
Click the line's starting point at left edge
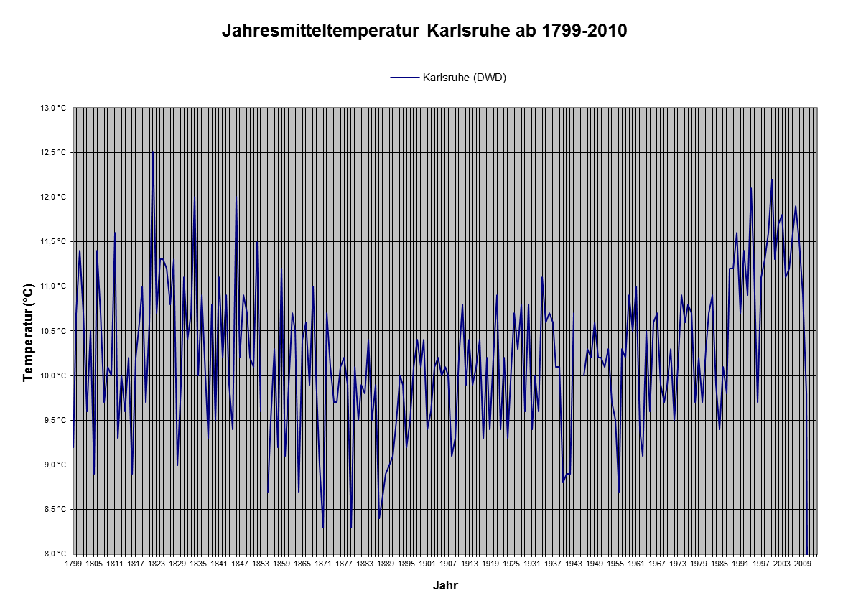click(73, 447)
